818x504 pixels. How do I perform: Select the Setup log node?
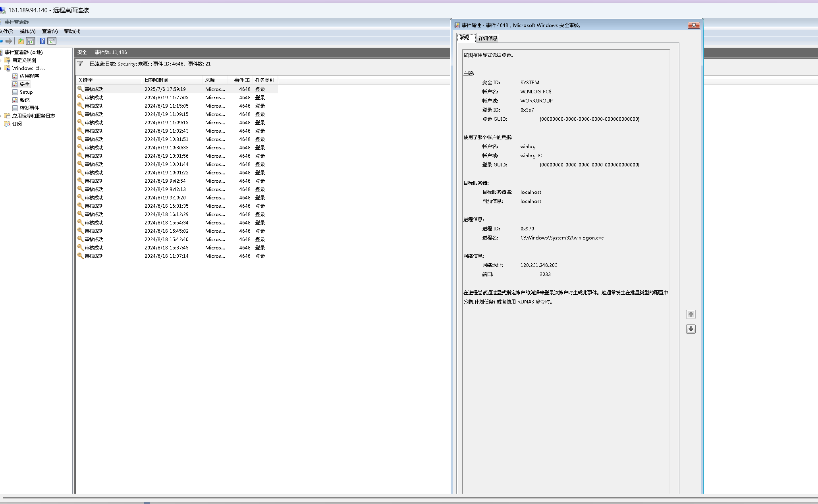click(x=26, y=92)
